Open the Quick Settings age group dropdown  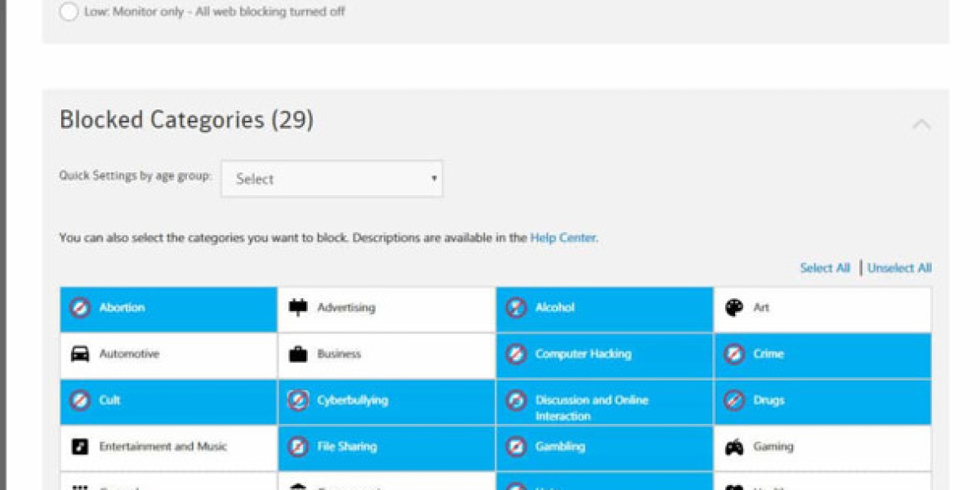point(332,179)
